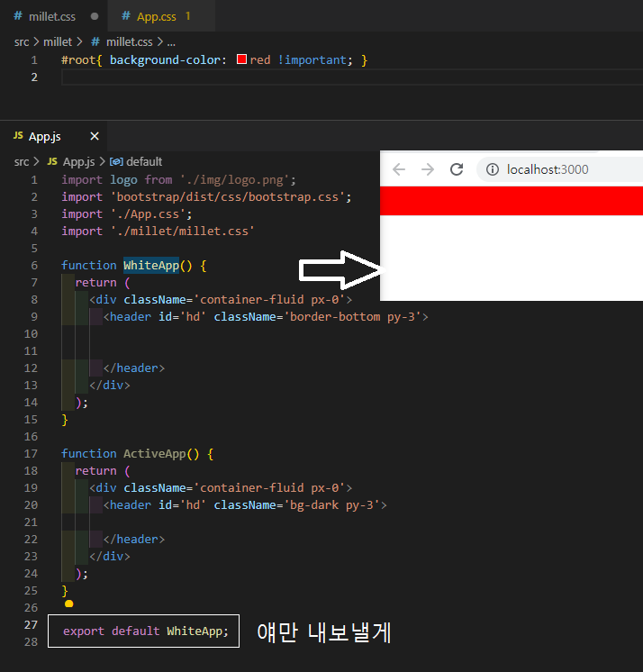Click the unsaved dot on millet.css tab
Screen dimensions: 643x672
pos(95,16)
